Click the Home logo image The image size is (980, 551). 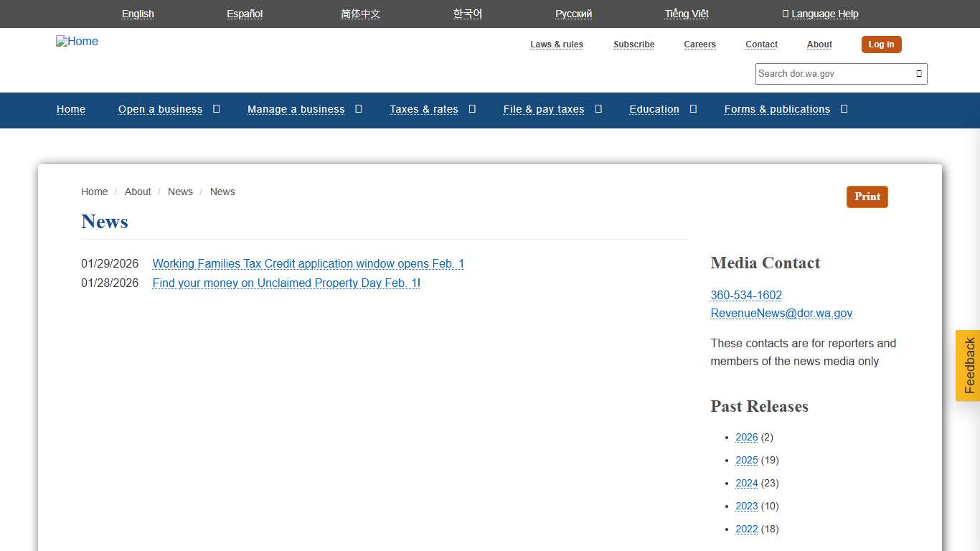[x=77, y=42]
